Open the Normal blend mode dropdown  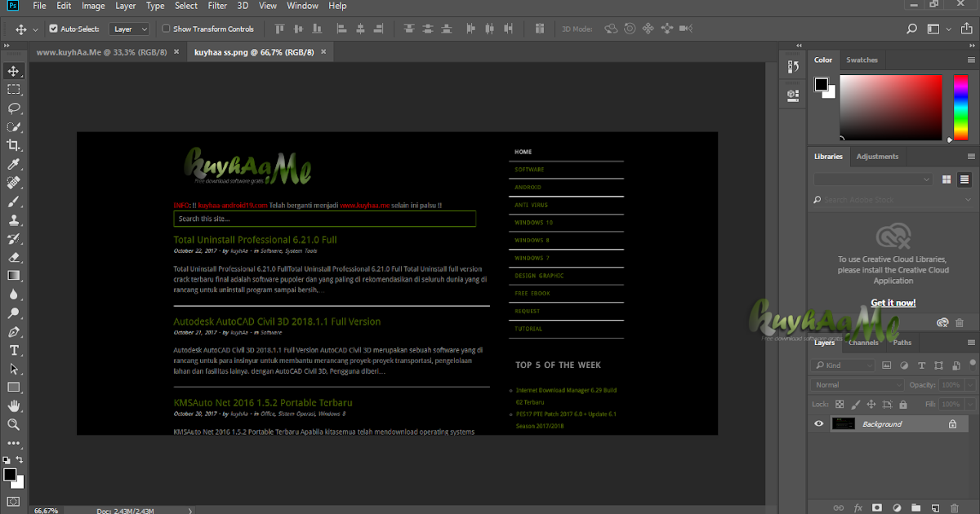tap(858, 384)
